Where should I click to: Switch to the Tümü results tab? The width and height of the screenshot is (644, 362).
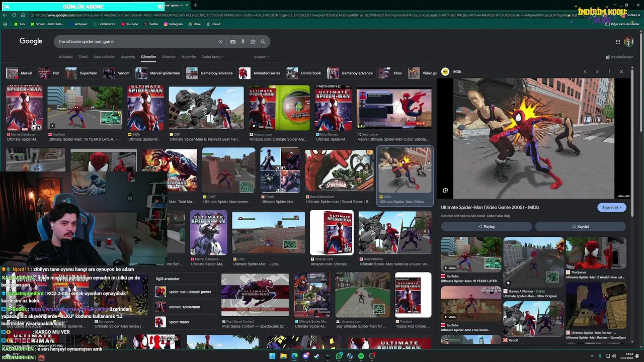83,57
